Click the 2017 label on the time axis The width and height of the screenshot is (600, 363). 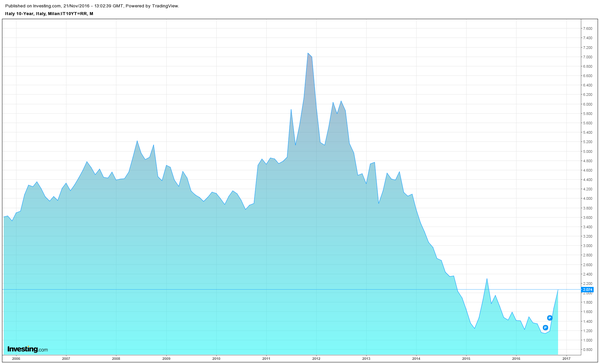[567, 358]
